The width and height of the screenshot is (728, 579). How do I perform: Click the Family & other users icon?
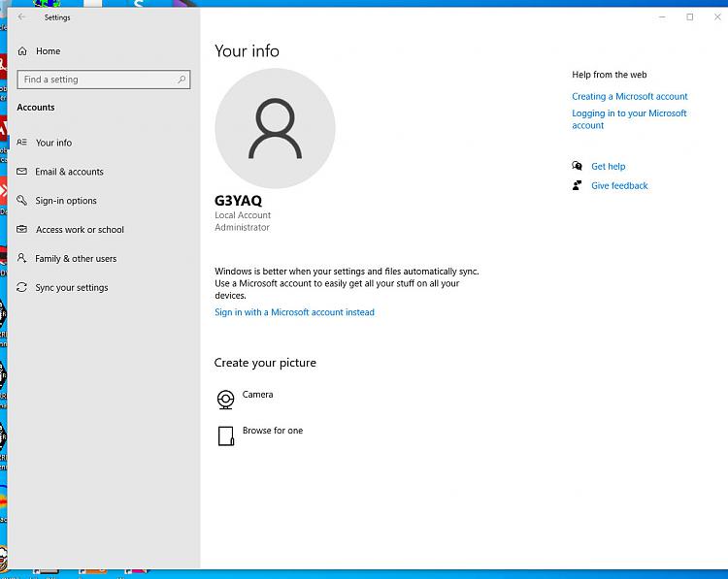tap(22, 259)
